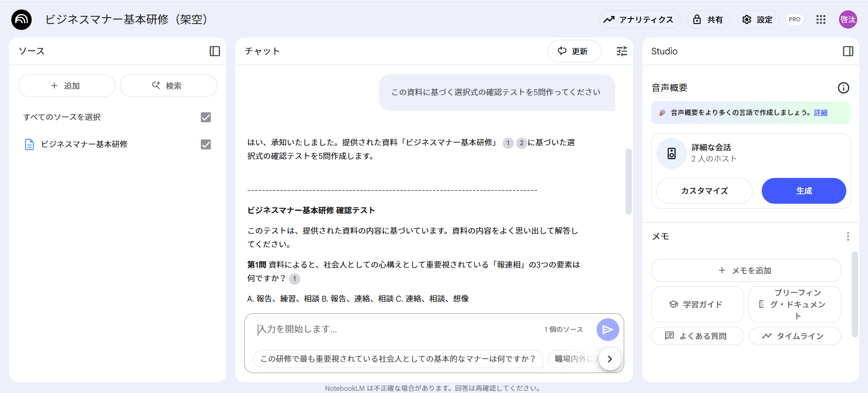Open the メモ more options menu
868x393 pixels.
[x=848, y=236]
